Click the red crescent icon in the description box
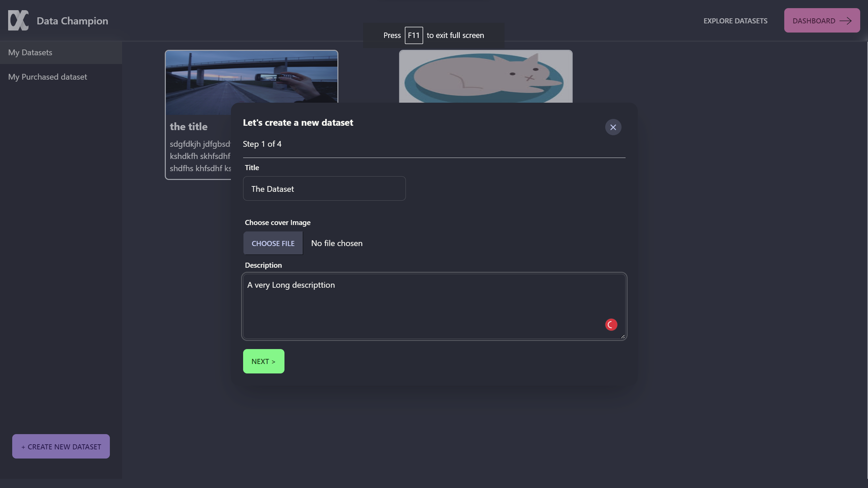This screenshot has height=488, width=868. [611, 325]
